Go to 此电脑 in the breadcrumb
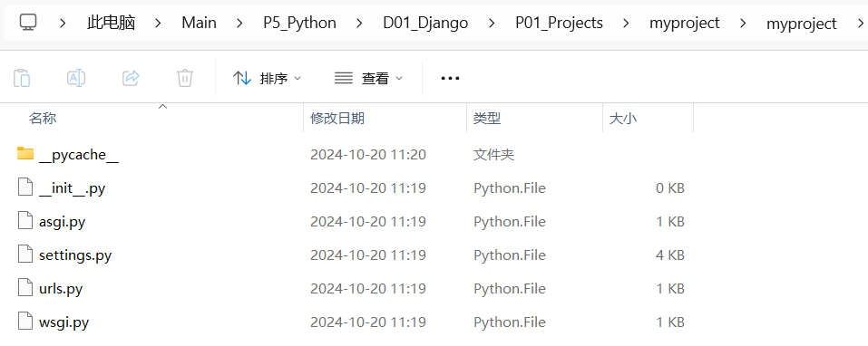The height and width of the screenshot is (346, 868). tap(112, 23)
